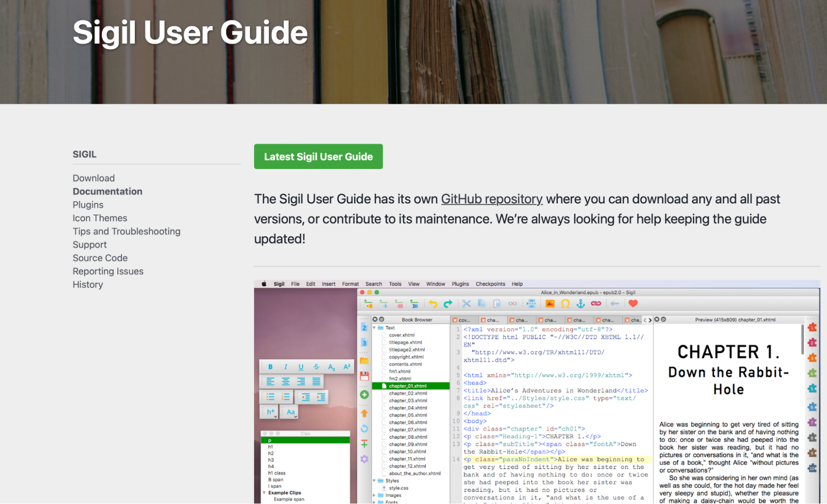
Task: Open the Checkpoints menu
Action: click(490, 284)
